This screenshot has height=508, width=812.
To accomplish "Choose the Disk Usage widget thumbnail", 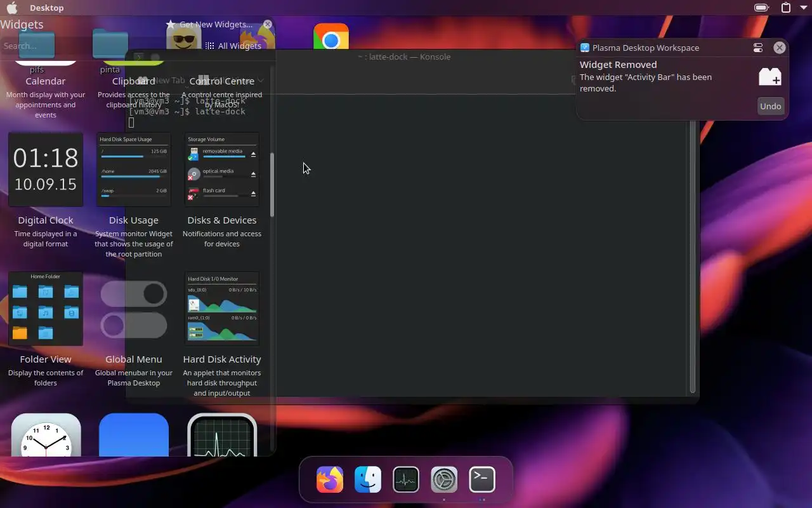I will point(134,170).
